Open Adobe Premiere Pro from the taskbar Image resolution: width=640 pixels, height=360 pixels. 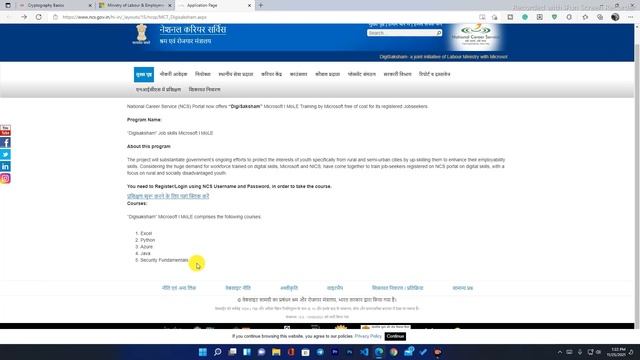335,352
